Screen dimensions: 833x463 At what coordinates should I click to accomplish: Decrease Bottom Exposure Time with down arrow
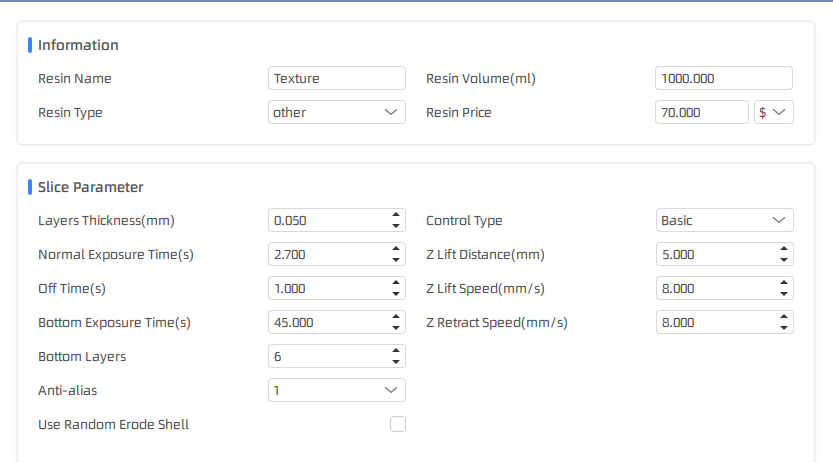point(396,328)
